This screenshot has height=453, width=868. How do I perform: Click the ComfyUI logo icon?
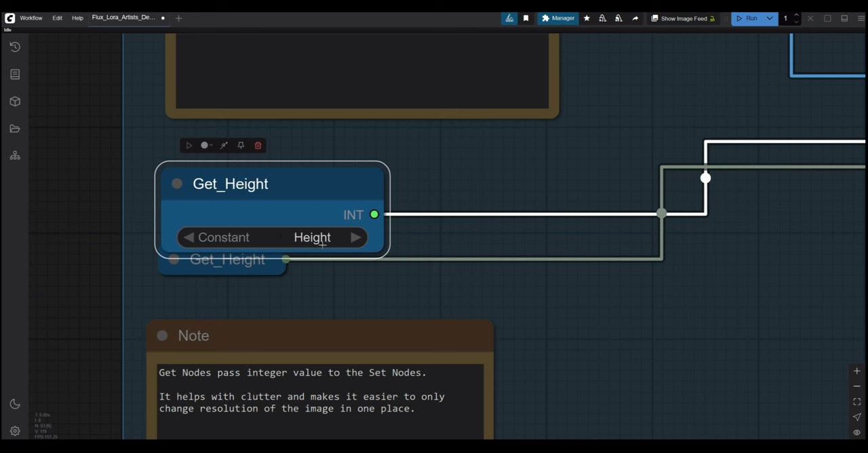(x=9, y=18)
